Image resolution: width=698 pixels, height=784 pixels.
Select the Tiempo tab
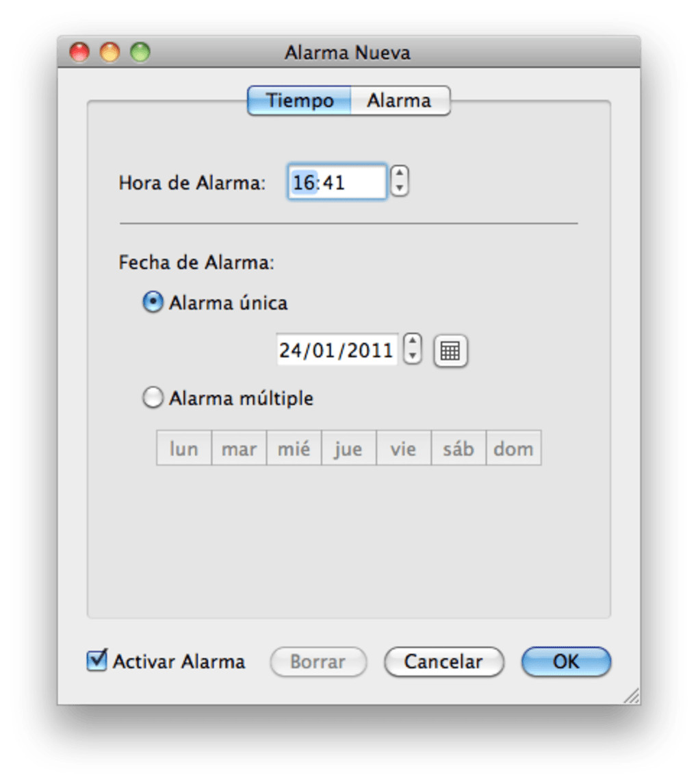pyautogui.click(x=300, y=101)
